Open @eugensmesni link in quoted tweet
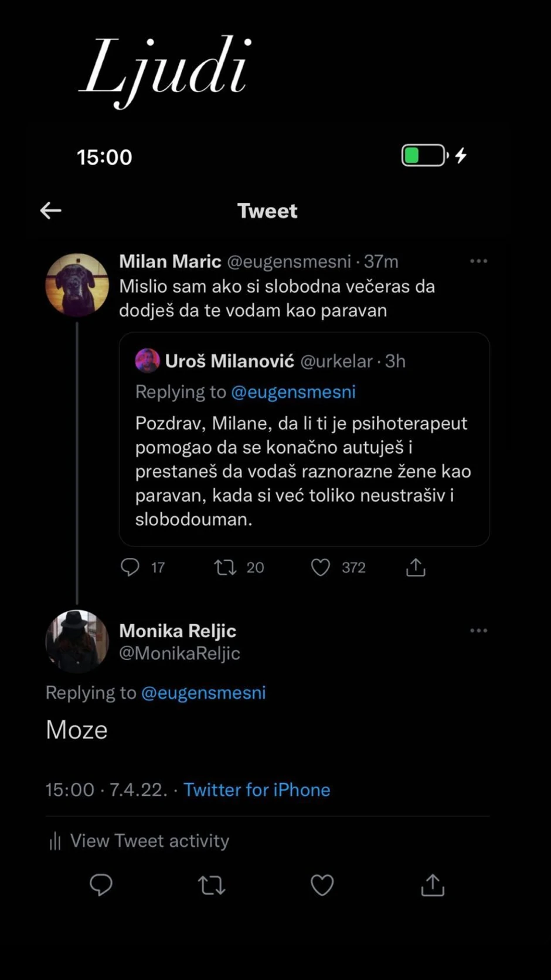The width and height of the screenshot is (551, 980). 293,392
